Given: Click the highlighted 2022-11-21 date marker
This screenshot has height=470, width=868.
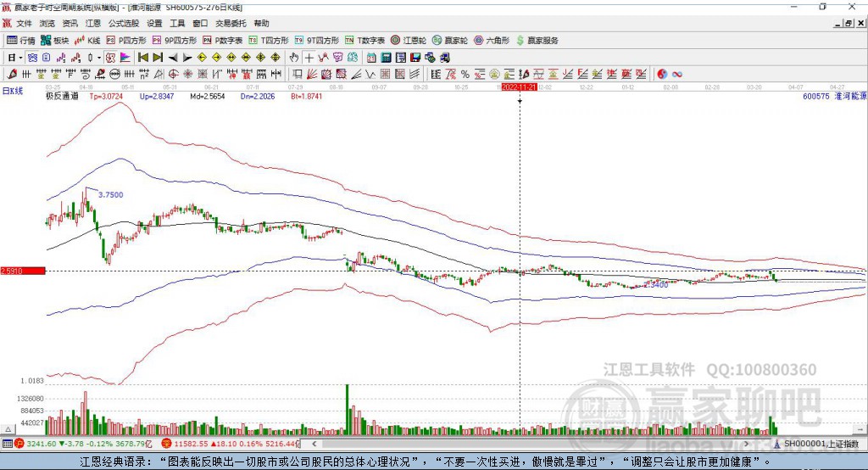Looking at the screenshot, I should (520, 87).
